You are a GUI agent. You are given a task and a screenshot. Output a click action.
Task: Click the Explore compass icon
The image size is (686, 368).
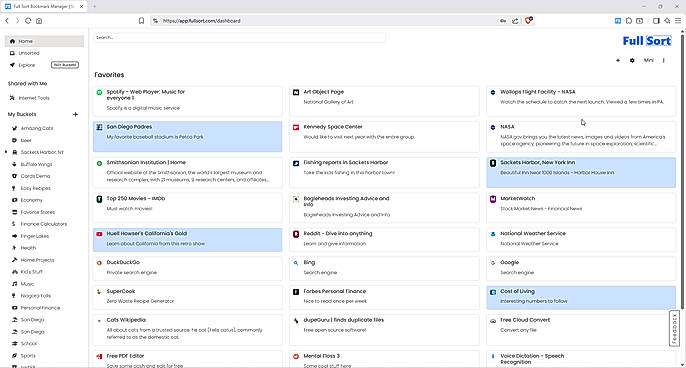(12, 65)
